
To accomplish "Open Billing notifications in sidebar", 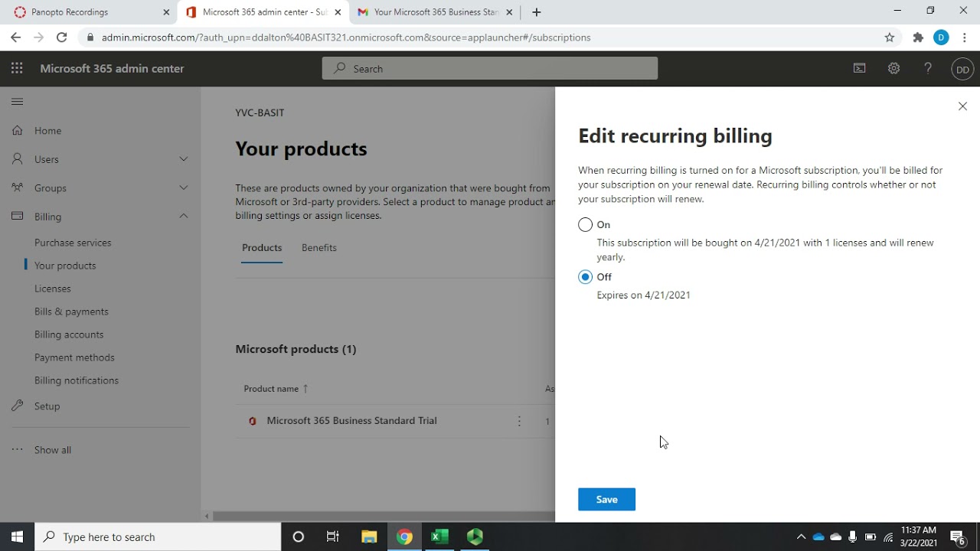I will (x=77, y=380).
